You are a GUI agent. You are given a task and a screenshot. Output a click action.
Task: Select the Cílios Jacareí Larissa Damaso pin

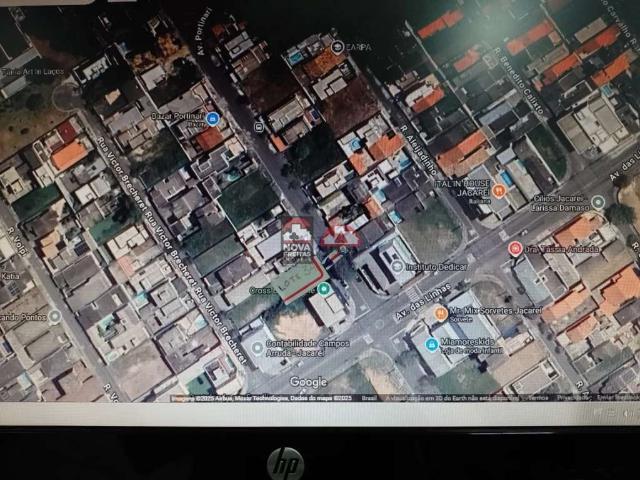pyautogui.click(x=598, y=201)
